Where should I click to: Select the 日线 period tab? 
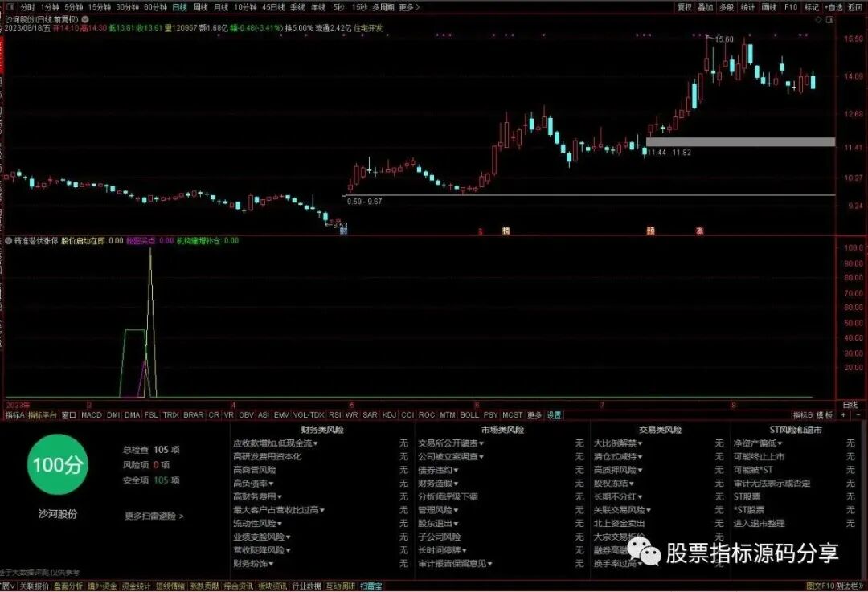tap(180, 8)
